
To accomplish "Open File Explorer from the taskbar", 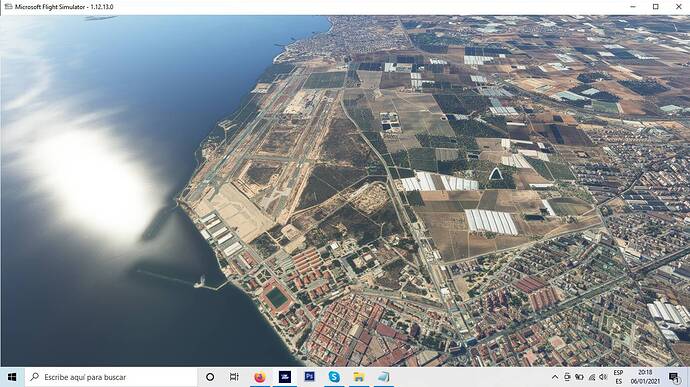I will click(359, 377).
